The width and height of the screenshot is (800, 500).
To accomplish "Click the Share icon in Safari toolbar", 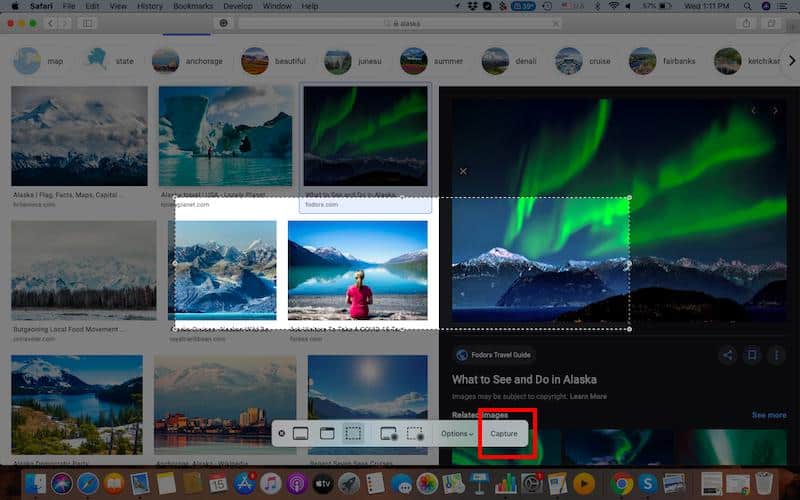I will tap(746, 23).
